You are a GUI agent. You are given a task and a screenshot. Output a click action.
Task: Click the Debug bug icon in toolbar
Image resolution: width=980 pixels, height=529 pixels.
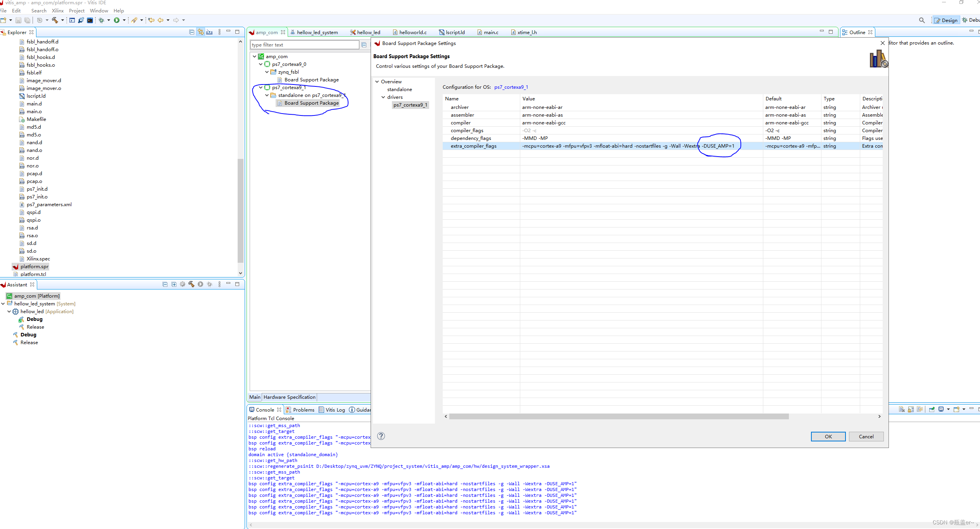coord(102,20)
